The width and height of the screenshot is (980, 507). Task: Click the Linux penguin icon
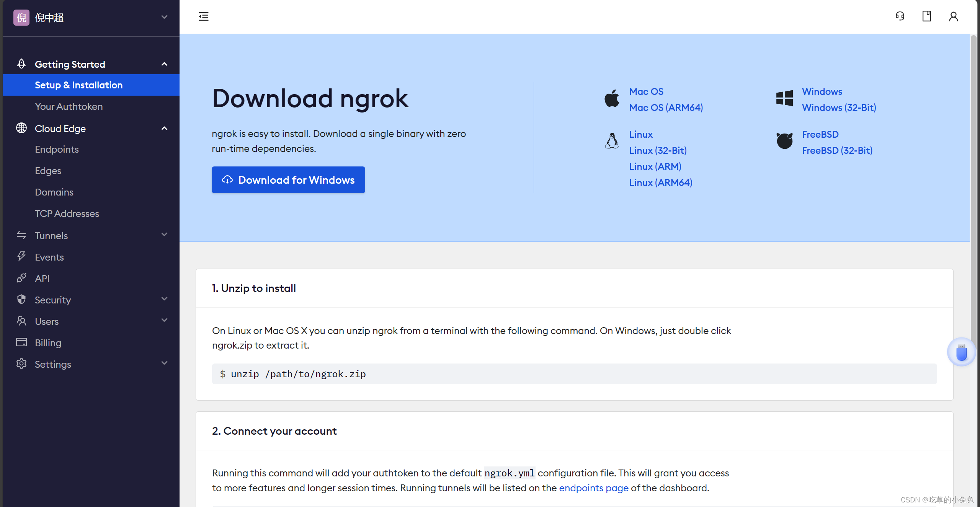(612, 141)
